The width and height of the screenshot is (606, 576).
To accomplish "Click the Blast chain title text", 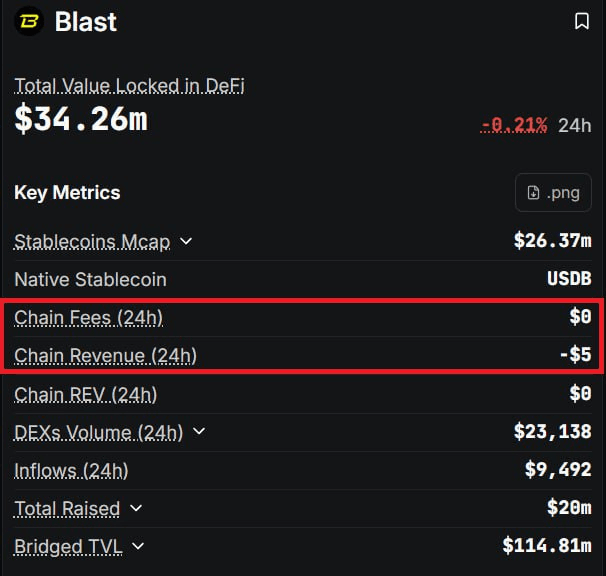I will (85, 21).
